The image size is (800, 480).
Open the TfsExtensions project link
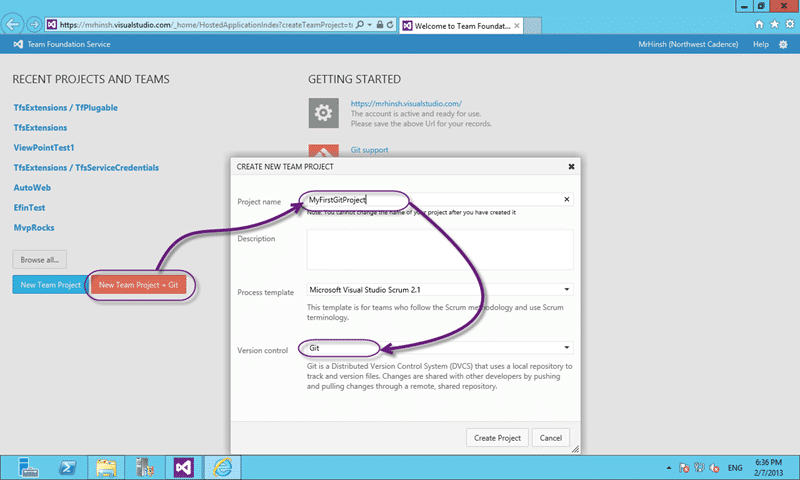40,128
